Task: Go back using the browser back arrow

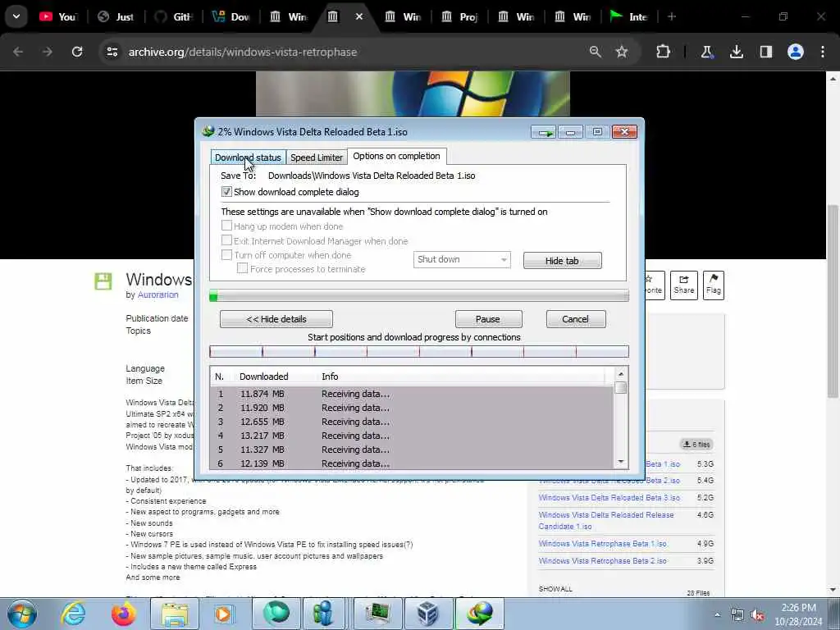Action: point(18,52)
